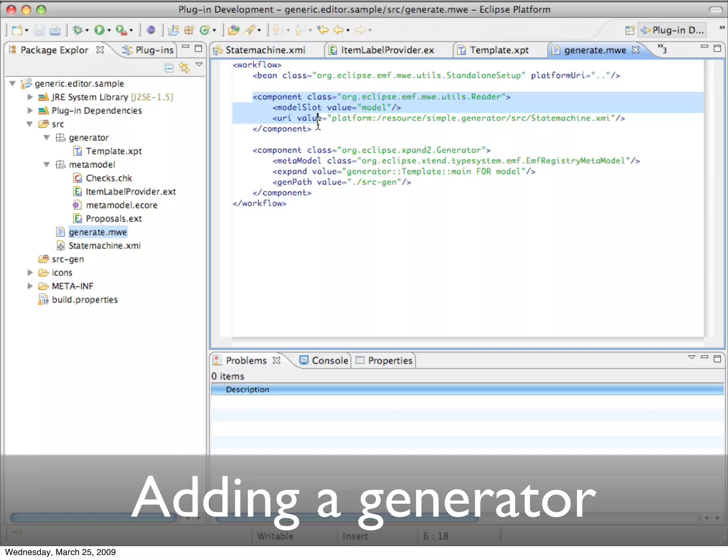The width and height of the screenshot is (728, 560).
Task: Switch to the Console tab
Action: 329,360
